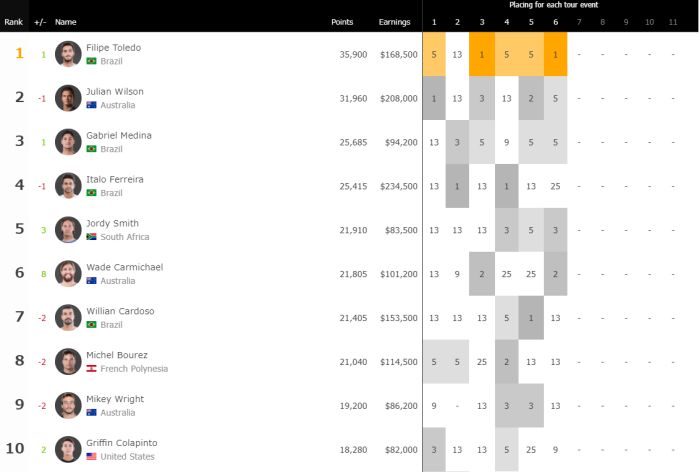Click the French Polynesia flag icon

click(x=92, y=369)
